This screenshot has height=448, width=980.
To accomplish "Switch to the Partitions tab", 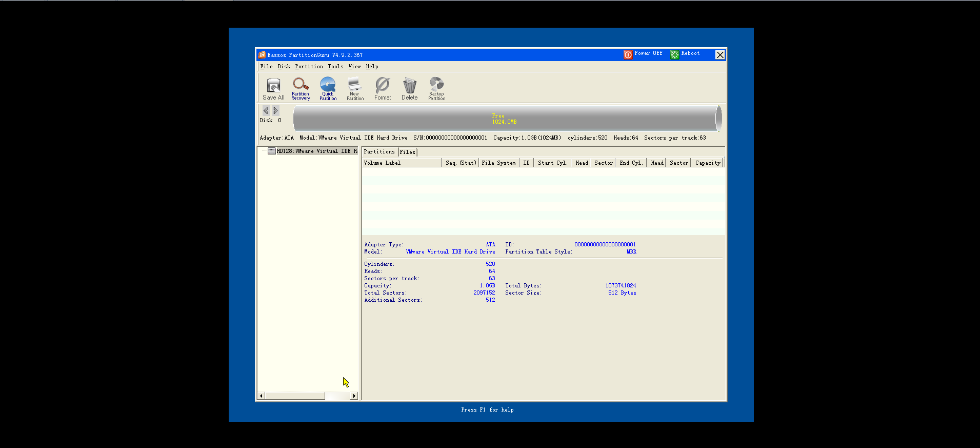I will (x=379, y=151).
